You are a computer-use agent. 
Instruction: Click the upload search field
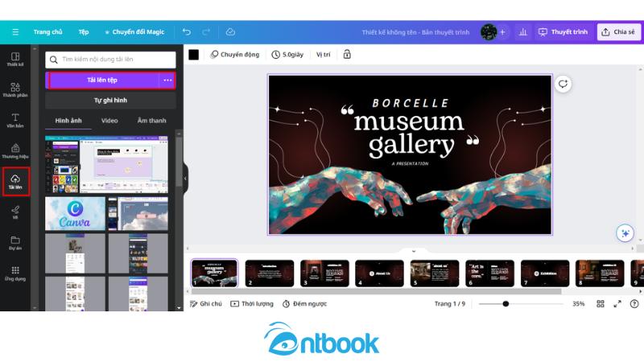[110, 60]
